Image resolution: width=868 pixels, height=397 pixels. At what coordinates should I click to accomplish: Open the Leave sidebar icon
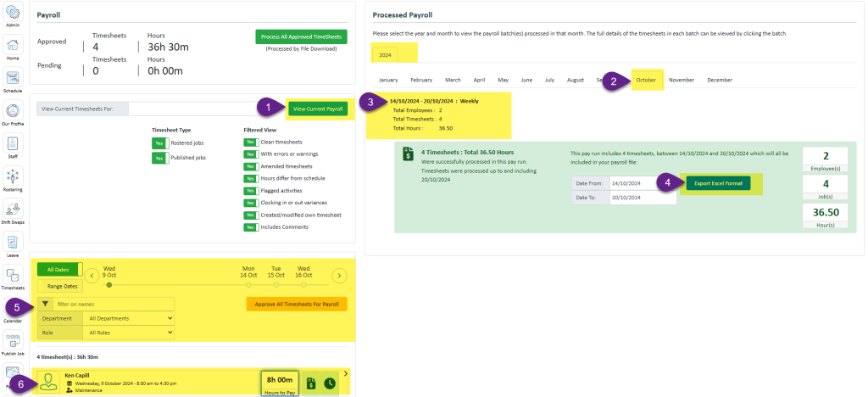pos(14,241)
